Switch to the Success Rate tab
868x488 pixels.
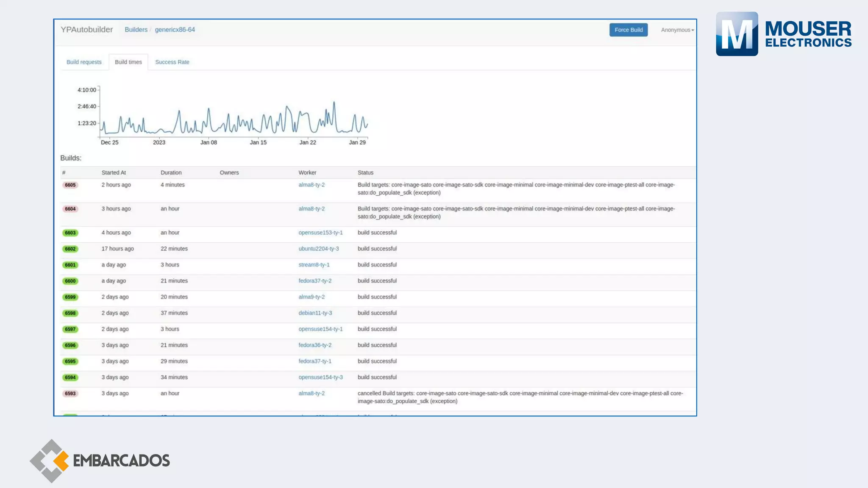(172, 62)
